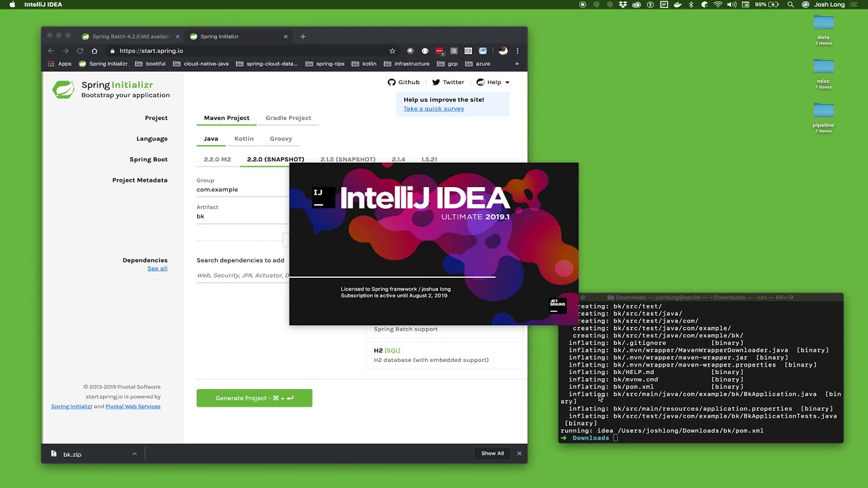Click See all dependencies link
Image resolution: width=868 pixels, height=488 pixels.
157,268
